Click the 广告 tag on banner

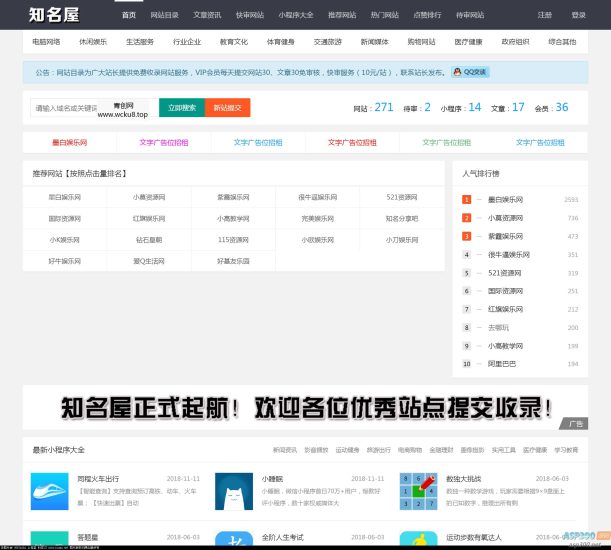pos(574,424)
